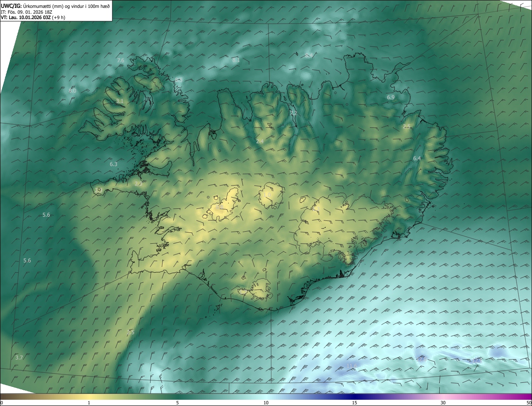
Task: Click the 2.4 value label in north Iceland
Action: click(260, 142)
